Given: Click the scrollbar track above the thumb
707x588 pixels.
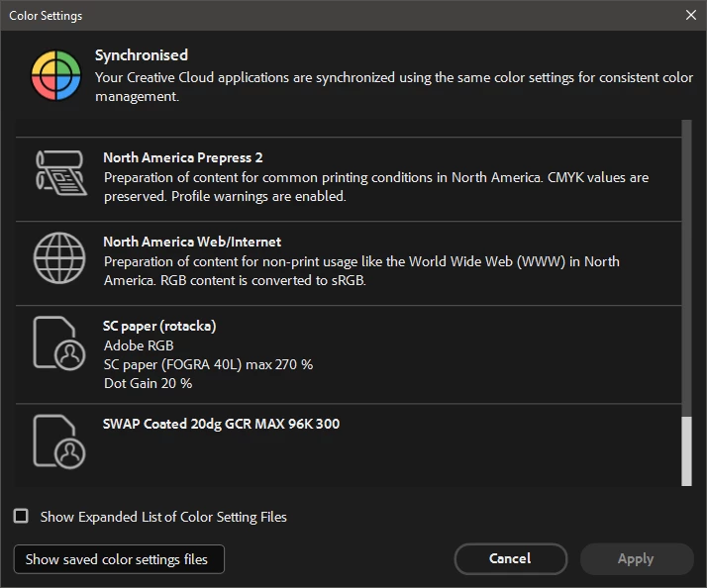Looking at the screenshot, I should point(686,268).
